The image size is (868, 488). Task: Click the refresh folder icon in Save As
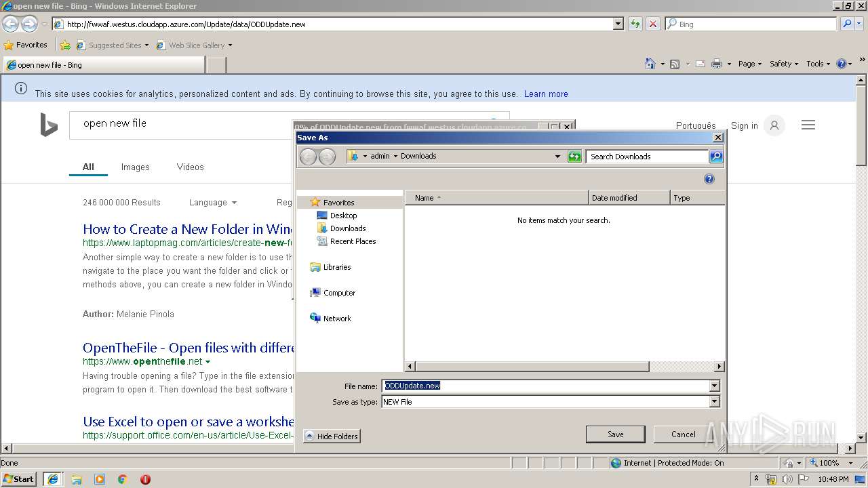click(x=574, y=157)
